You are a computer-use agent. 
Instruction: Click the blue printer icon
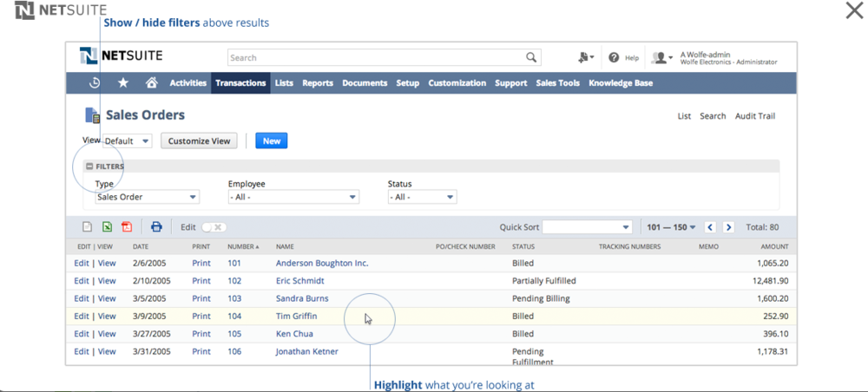point(156,227)
